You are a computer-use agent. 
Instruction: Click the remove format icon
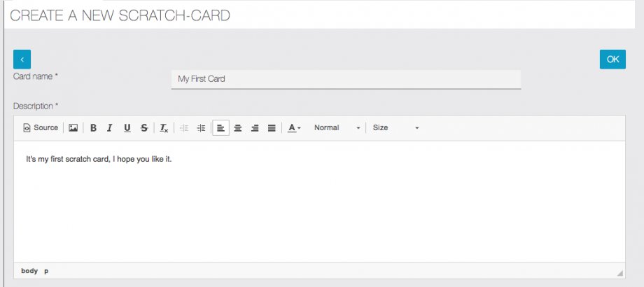click(164, 128)
